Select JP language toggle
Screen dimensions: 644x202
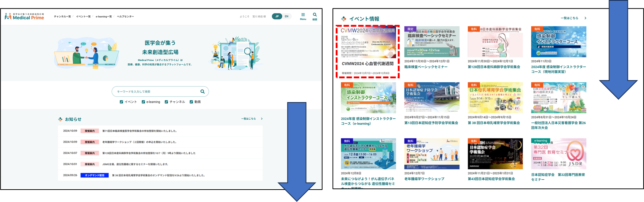(x=277, y=16)
